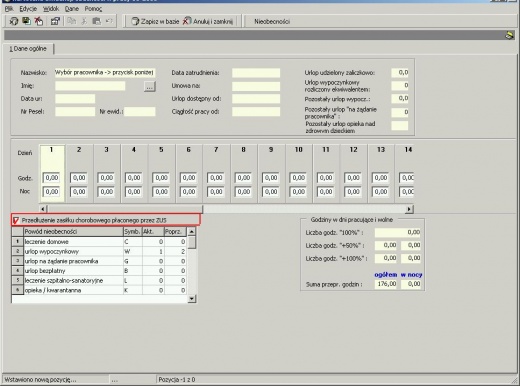Click the greyed-out cut scissors icon
520x386 pixels.
tap(84, 21)
